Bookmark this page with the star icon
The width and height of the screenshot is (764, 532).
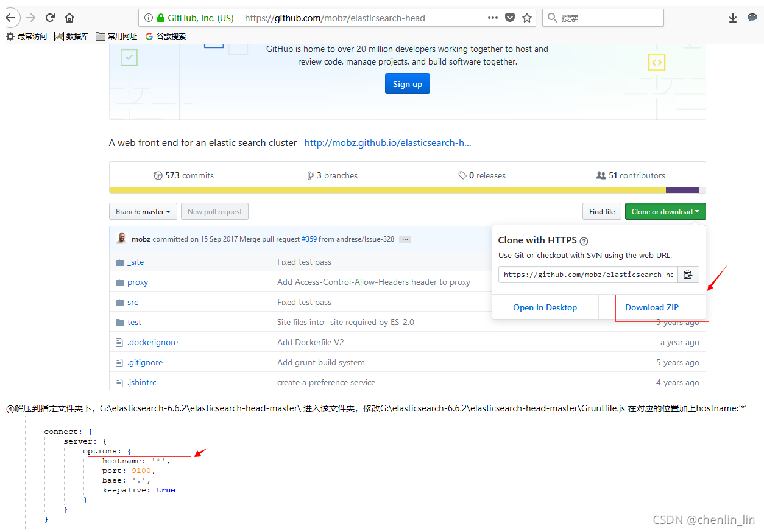coord(527,18)
